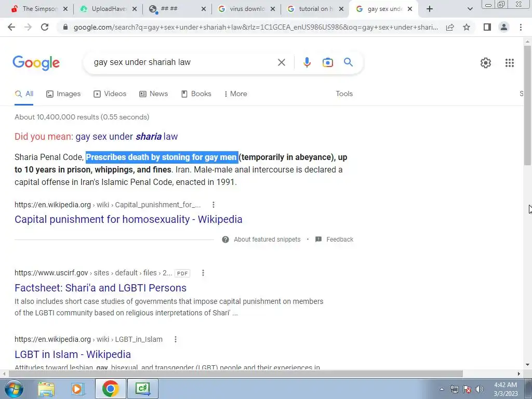
Task: Open the C# application in taskbar
Action: pos(142,389)
